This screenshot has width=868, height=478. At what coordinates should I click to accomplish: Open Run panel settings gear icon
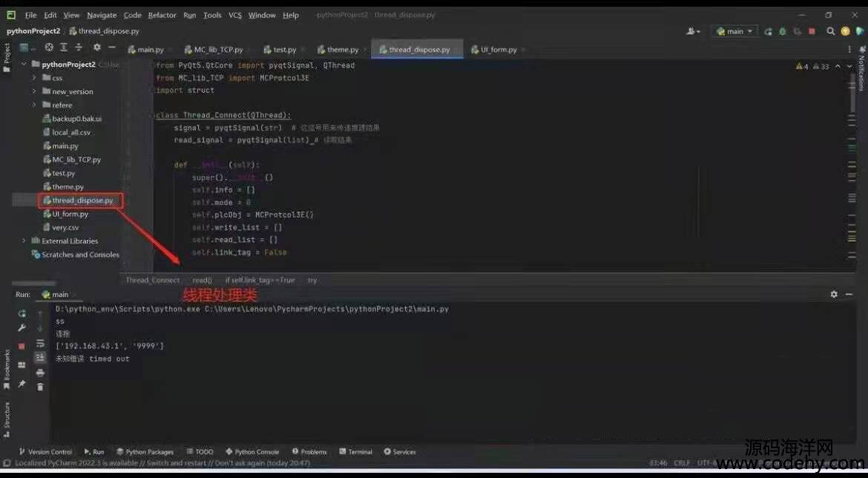pyautogui.click(x=834, y=295)
